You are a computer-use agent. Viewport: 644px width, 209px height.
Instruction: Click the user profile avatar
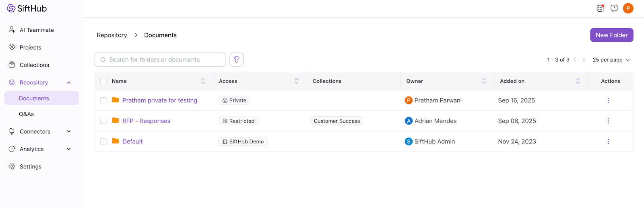coord(628,8)
